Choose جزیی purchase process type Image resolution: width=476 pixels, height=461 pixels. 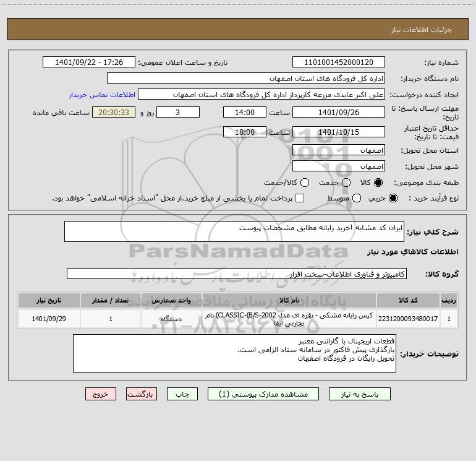coord(393,198)
